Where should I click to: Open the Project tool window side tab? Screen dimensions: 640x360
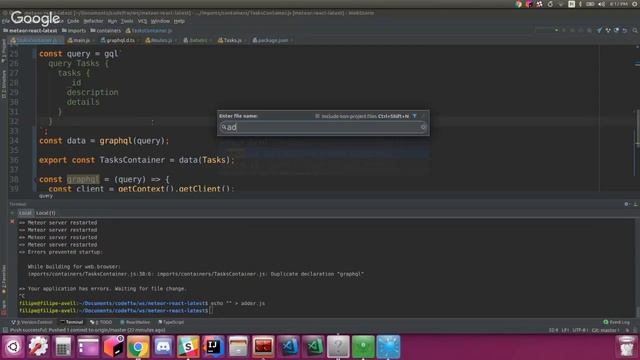point(4,51)
